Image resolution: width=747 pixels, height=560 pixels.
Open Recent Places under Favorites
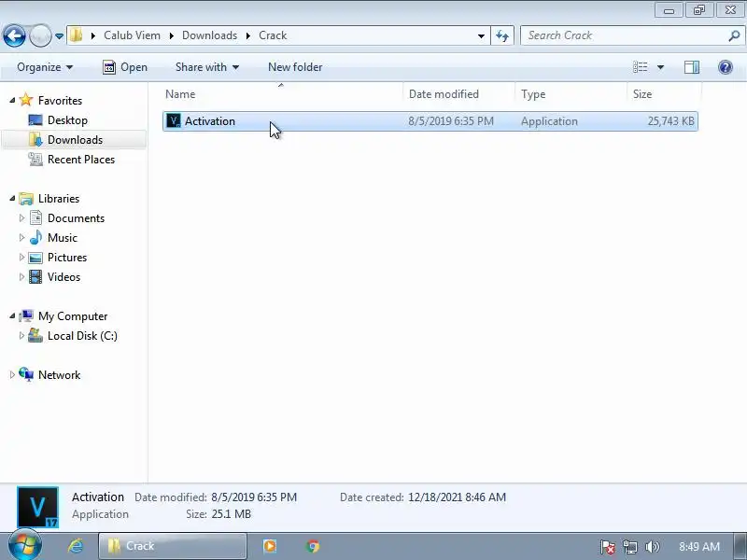tap(81, 159)
